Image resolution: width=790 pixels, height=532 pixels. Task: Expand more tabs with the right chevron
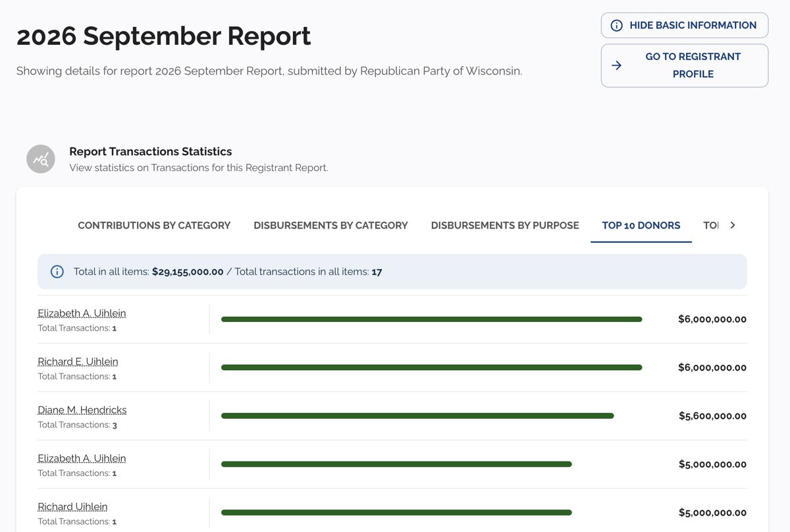[733, 225]
